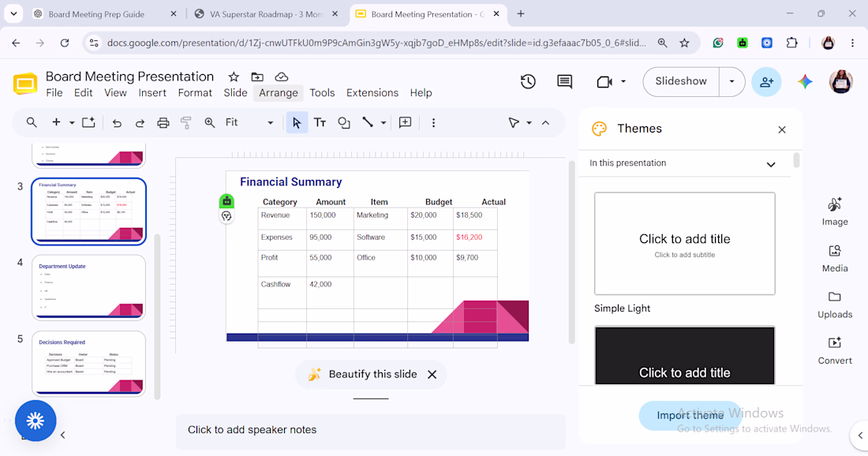Click speaker notes field
868x456 pixels.
[x=371, y=431]
